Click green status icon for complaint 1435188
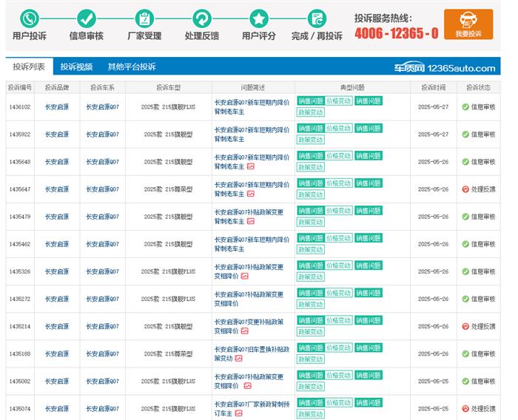The width and height of the screenshot is (518, 420). coord(465,353)
